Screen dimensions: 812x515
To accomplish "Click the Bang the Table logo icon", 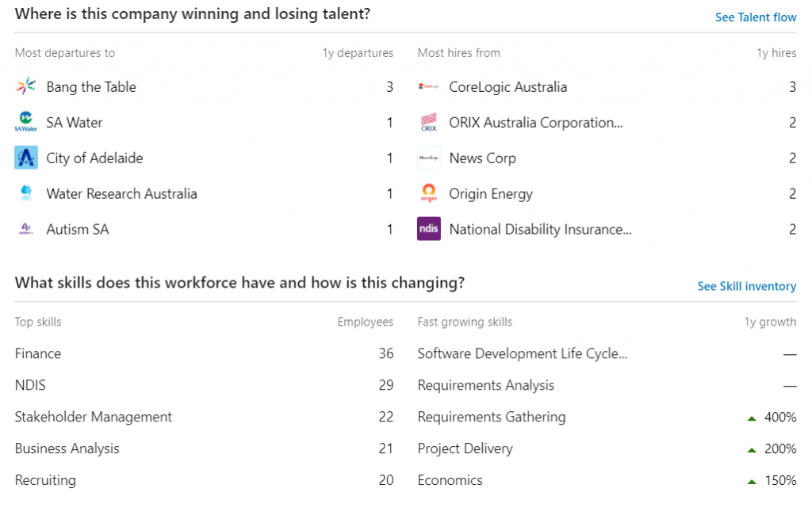I will 26,86.
